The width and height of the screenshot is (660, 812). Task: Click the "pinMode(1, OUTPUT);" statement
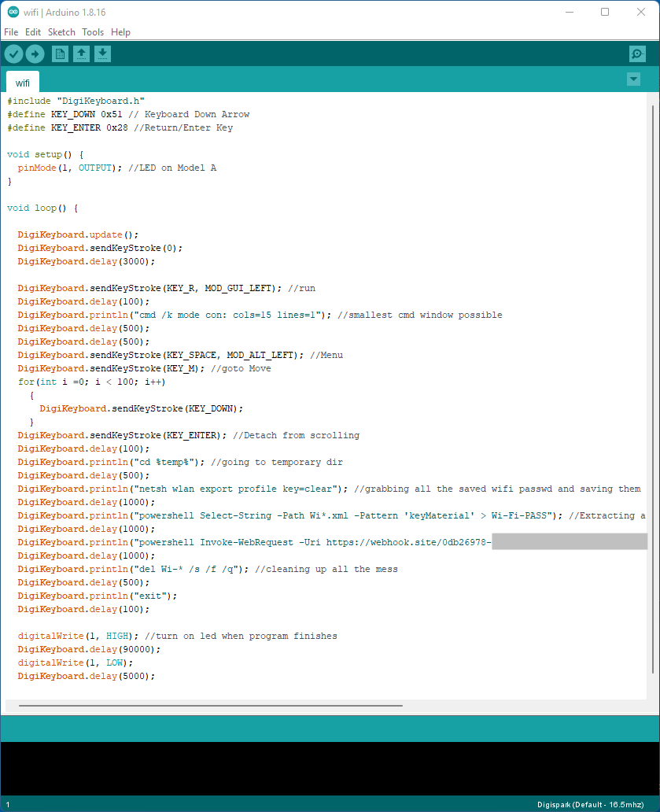pos(70,168)
